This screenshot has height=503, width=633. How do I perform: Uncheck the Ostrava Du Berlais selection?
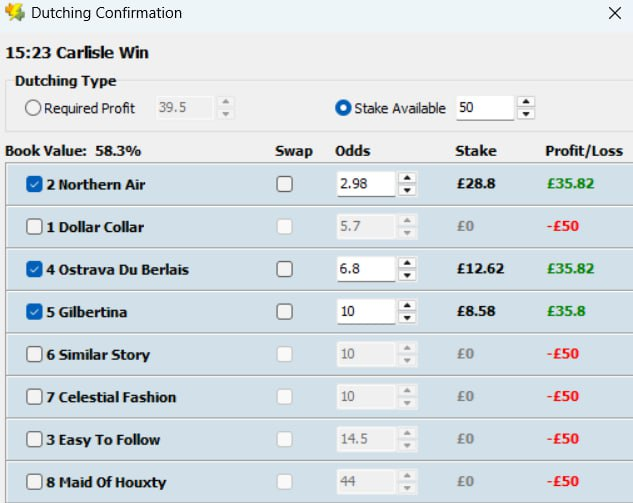(35, 269)
